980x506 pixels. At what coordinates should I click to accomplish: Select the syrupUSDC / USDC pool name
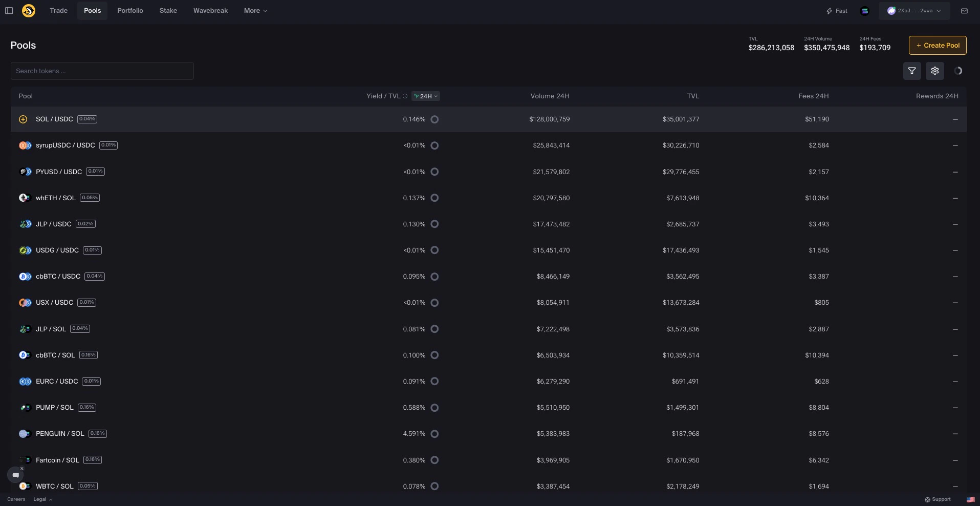(x=66, y=145)
